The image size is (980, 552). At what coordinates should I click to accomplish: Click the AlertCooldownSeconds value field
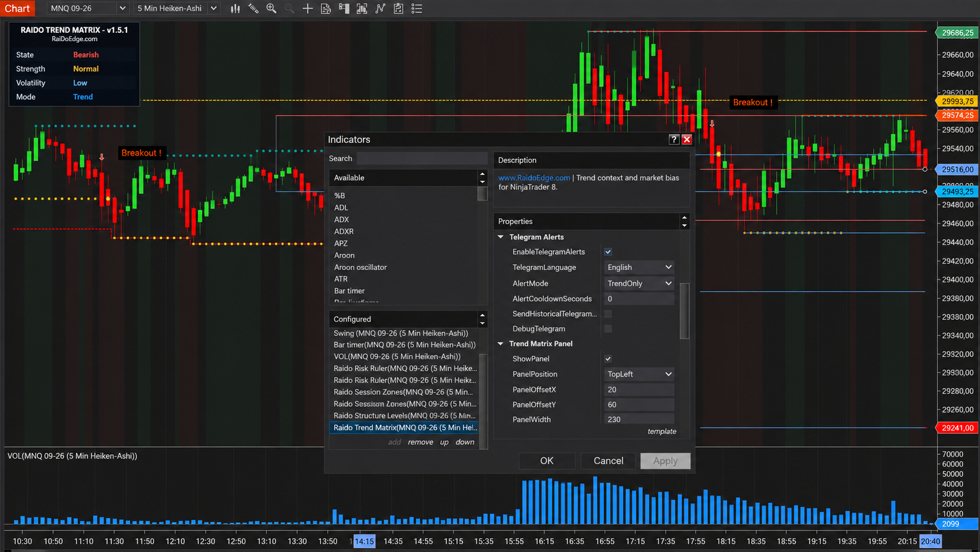click(x=639, y=299)
